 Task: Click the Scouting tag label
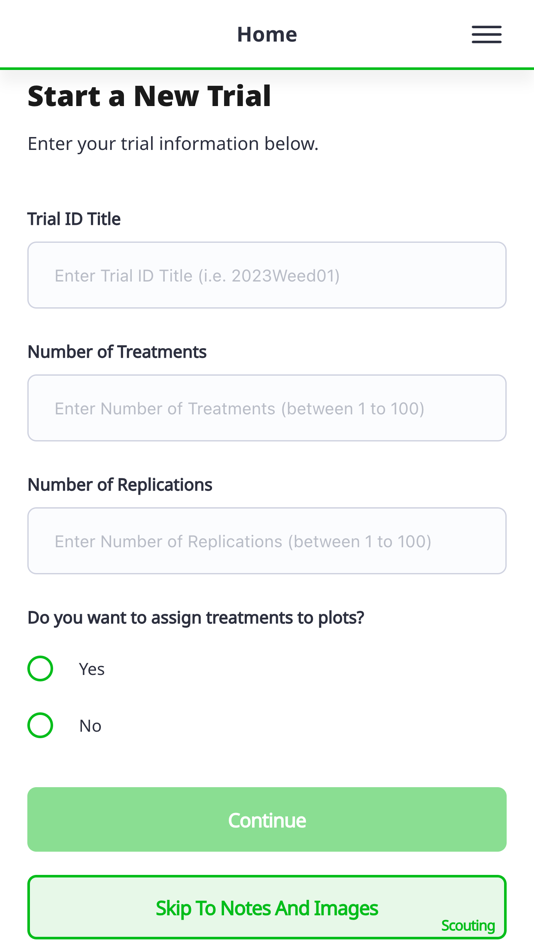[468, 925]
